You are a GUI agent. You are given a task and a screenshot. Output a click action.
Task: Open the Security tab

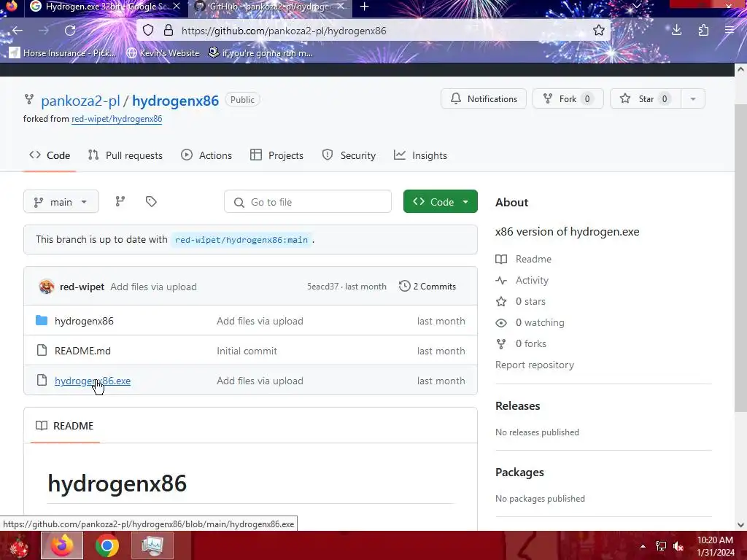[349, 155]
